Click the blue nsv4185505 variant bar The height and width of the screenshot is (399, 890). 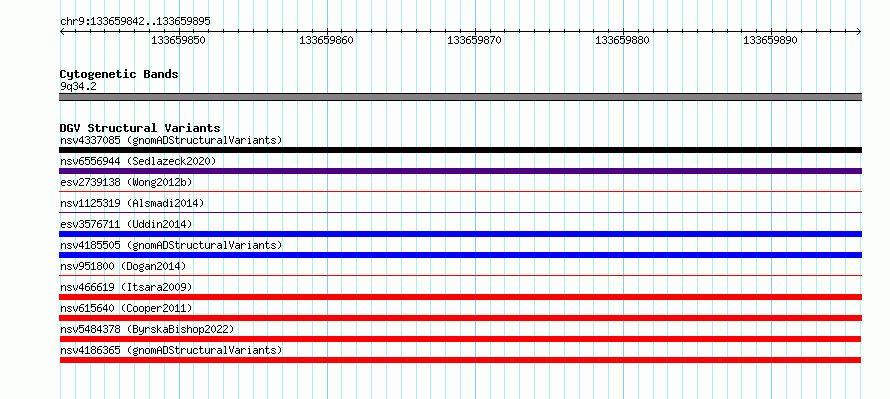click(x=460, y=255)
